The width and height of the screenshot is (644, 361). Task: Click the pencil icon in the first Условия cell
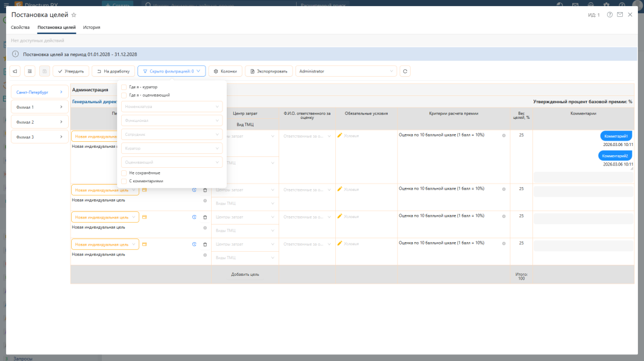pyautogui.click(x=340, y=135)
